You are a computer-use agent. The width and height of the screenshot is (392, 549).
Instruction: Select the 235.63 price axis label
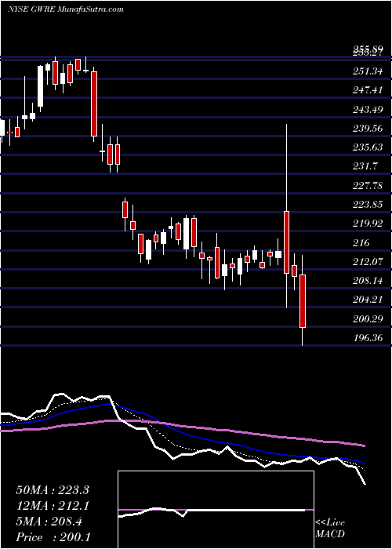point(368,147)
